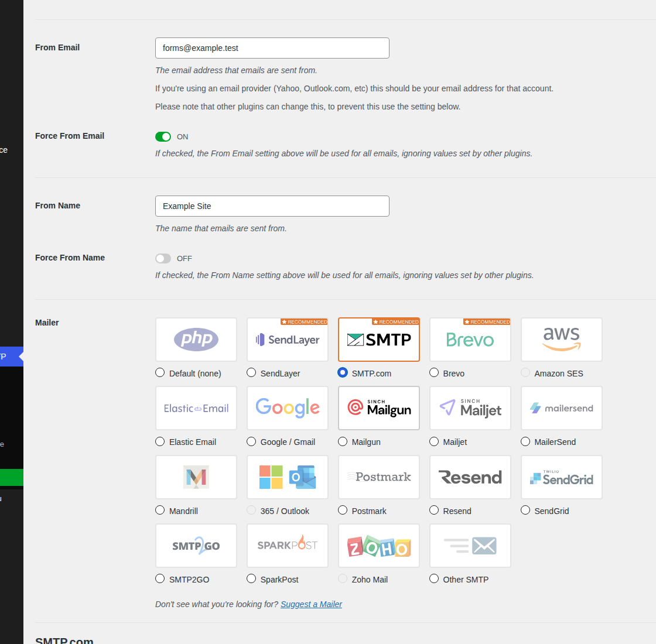
Task: Select the Resend radio button
Action: point(434,510)
